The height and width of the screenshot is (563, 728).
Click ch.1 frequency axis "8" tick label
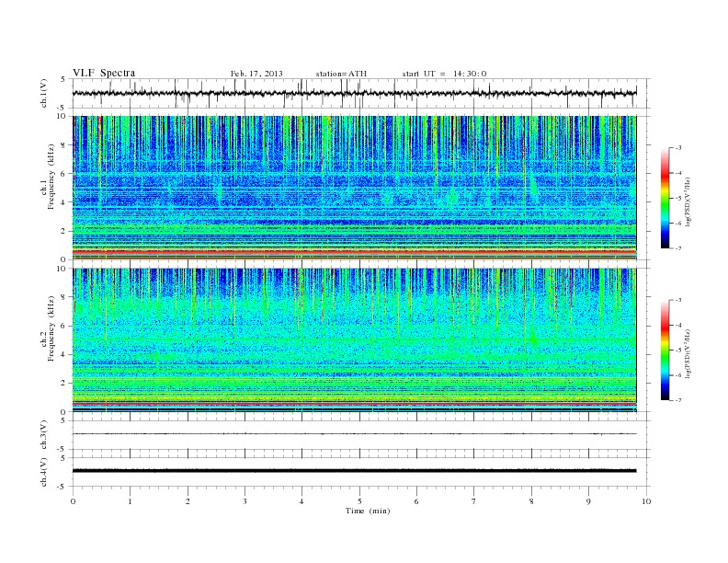pos(63,145)
